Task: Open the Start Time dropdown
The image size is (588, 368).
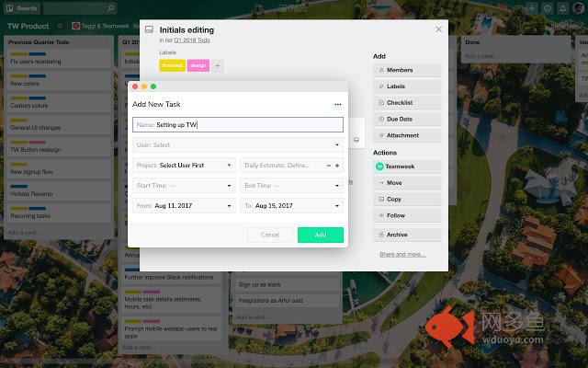Action: pyautogui.click(x=184, y=186)
